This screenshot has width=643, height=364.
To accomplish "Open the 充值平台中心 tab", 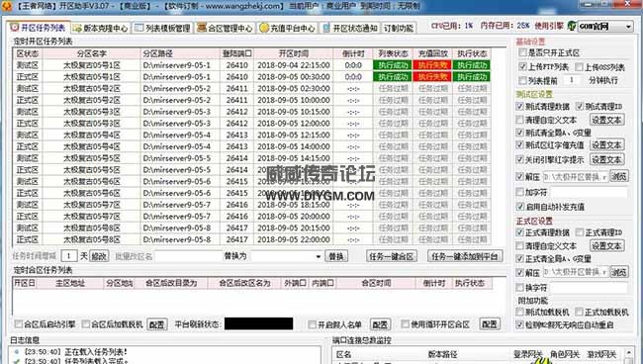I will (x=288, y=28).
